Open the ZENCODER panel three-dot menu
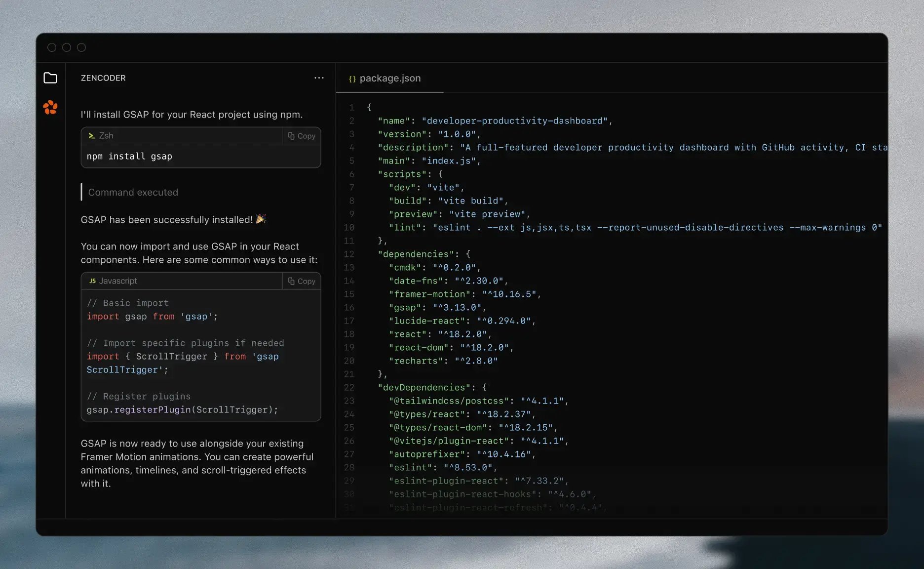This screenshot has height=569, width=924. pyautogui.click(x=319, y=78)
